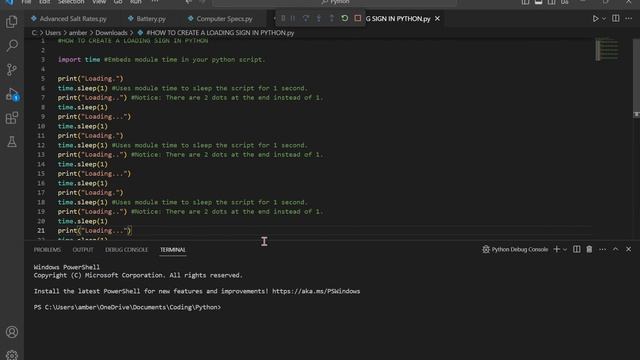Open the Selection menu in menu bar
The width and height of the screenshot is (640, 360).
pos(71,2)
